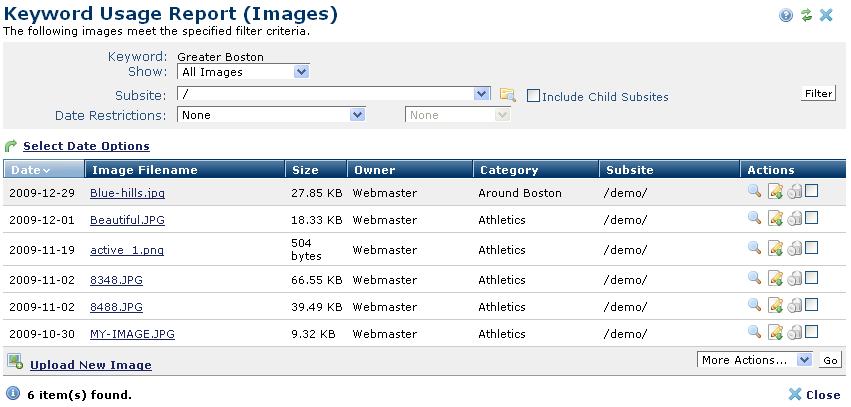Check the box for Blue-hills.jpg row
This screenshot has width=851, height=407.
pyautogui.click(x=812, y=191)
